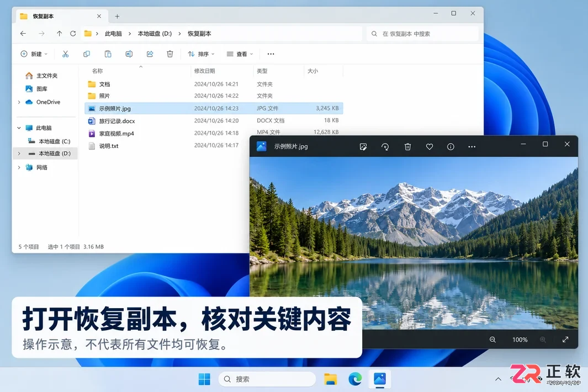588x392 pixels.
Task: Click the Paste clipboard icon in Explorer toolbar
Action: click(108, 54)
